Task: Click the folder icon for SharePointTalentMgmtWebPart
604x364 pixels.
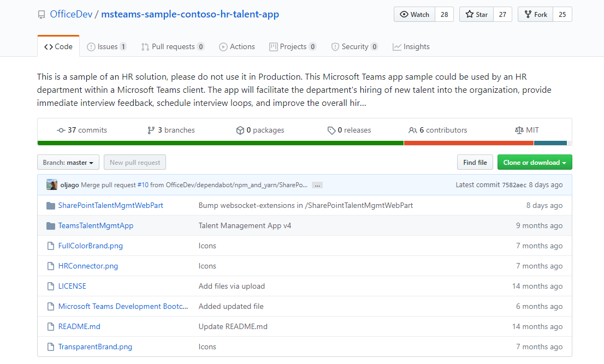Action: coord(50,206)
